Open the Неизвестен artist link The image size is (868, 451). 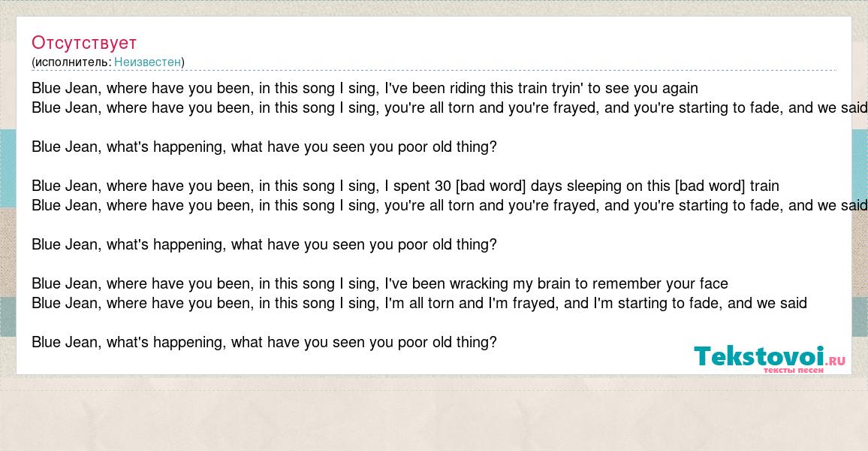(148, 62)
